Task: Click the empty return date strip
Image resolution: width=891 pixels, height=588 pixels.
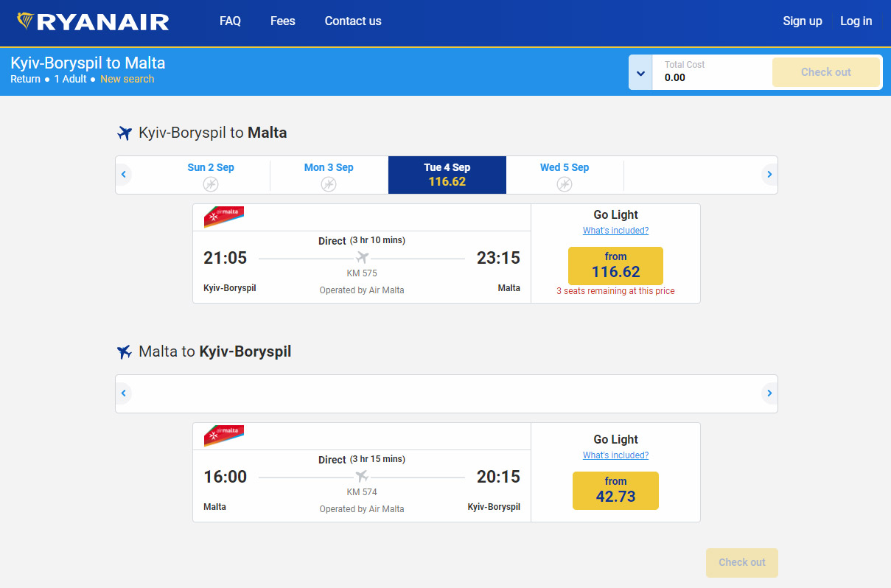Action: pyautogui.click(x=447, y=393)
